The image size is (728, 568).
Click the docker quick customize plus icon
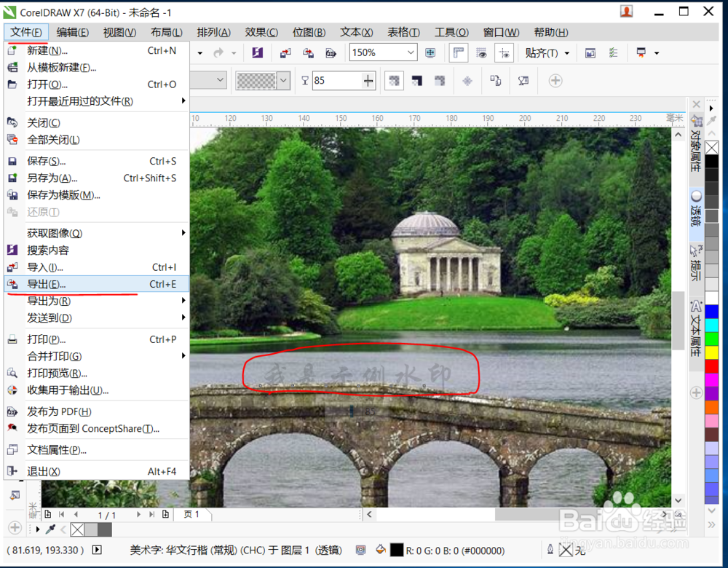point(696,393)
